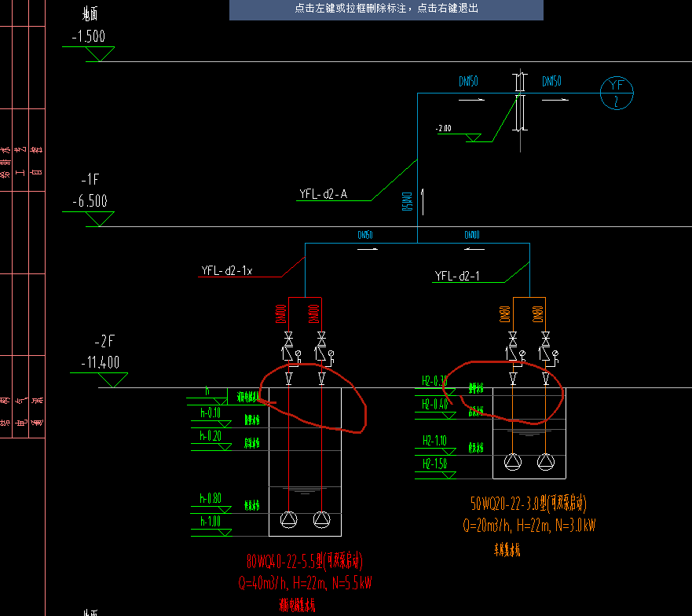Select the 地面 ground label above -1.500

(90, 14)
